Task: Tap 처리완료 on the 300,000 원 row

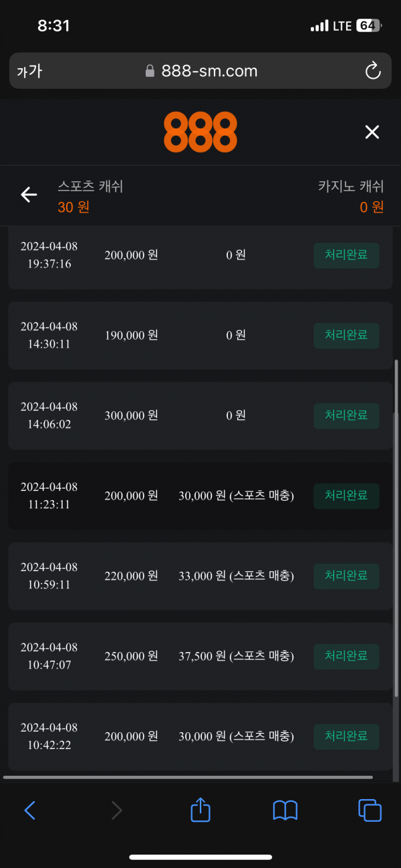Action: (346, 415)
